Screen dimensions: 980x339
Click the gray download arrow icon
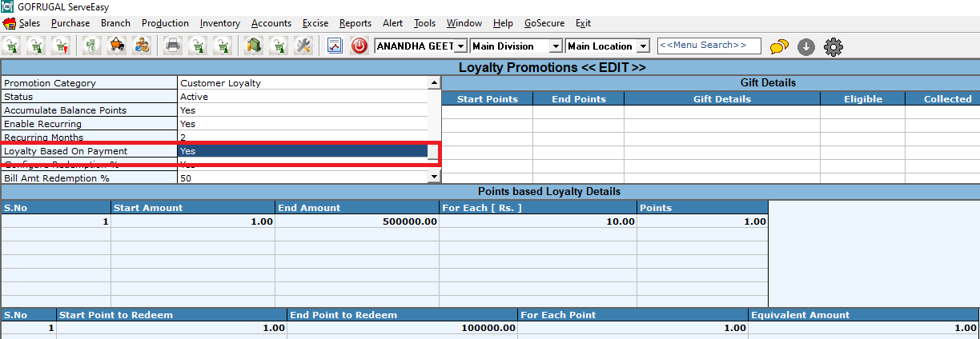coord(806,46)
